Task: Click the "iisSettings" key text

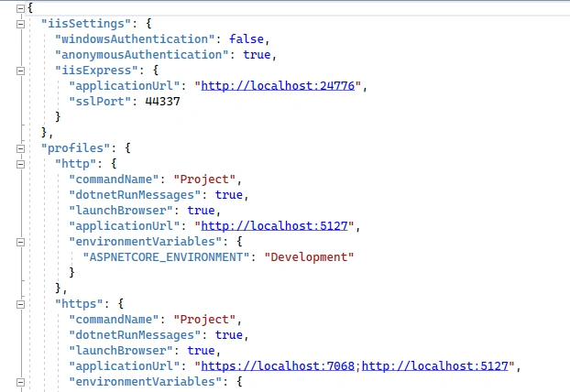Action: click(86, 24)
